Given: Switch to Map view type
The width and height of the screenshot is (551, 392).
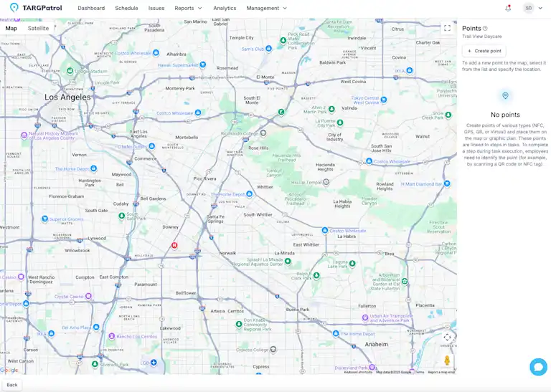Looking at the screenshot, I should coord(11,29).
